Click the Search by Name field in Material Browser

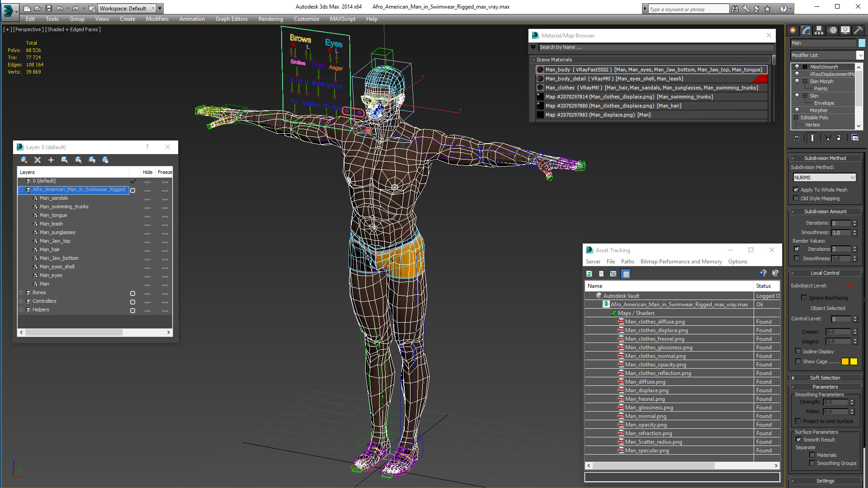tap(656, 47)
